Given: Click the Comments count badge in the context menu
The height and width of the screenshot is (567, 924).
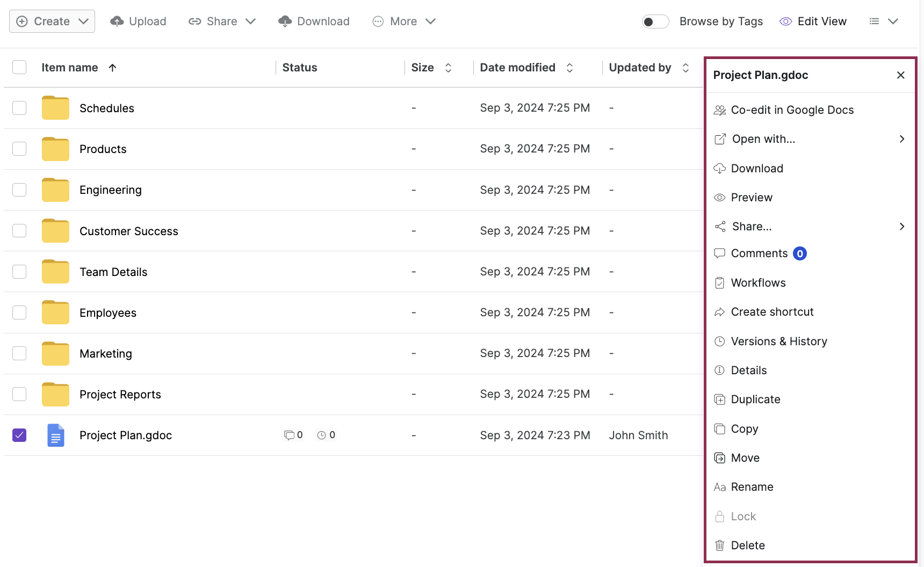Looking at the screenshot, I should (x=800, y=253).
